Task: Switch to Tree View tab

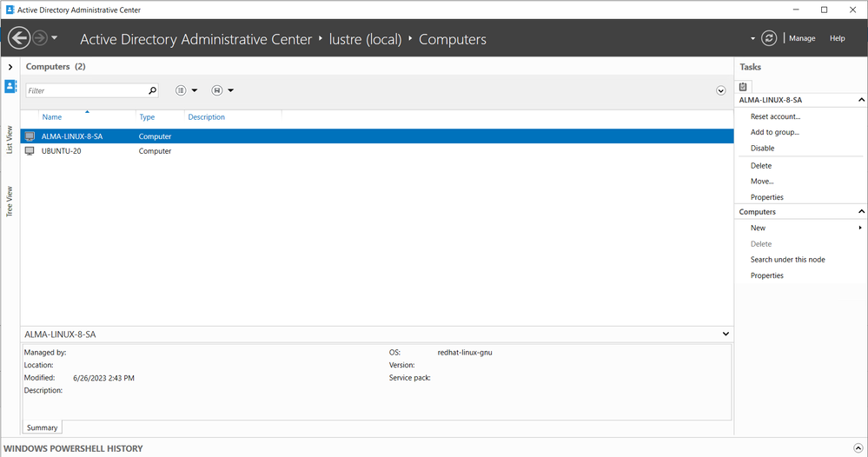Action: [10, 202]
